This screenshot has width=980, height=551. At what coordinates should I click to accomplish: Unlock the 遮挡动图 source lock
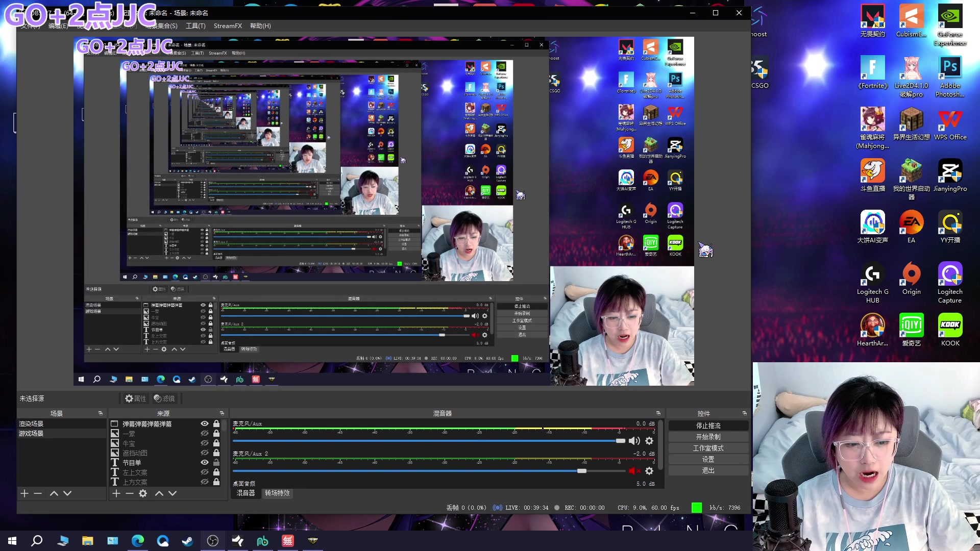216,453
